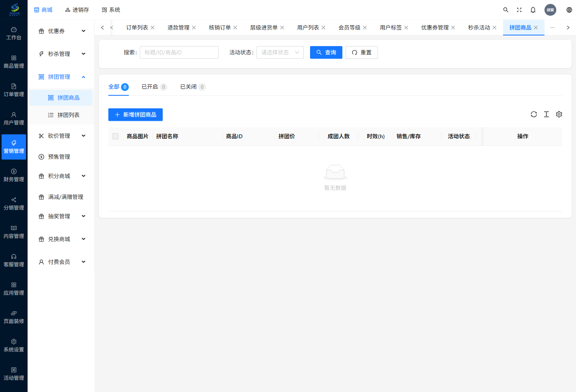Switch to the 层级进货单 tab

coord(264,28)
